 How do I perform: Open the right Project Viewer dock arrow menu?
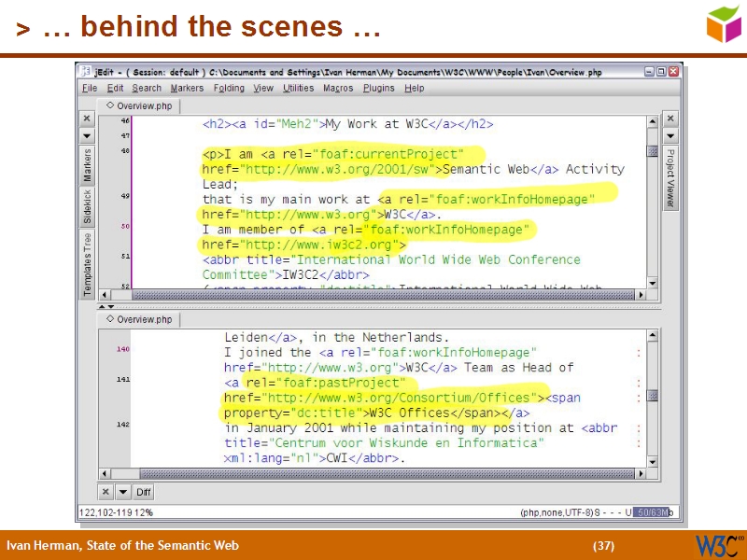click(670, 135)
